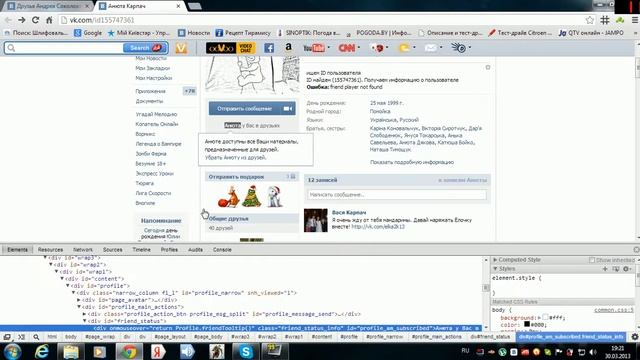Screen dimensions: 640x360
Task: Click the toolbar Search button
Action: pos(145,48)
